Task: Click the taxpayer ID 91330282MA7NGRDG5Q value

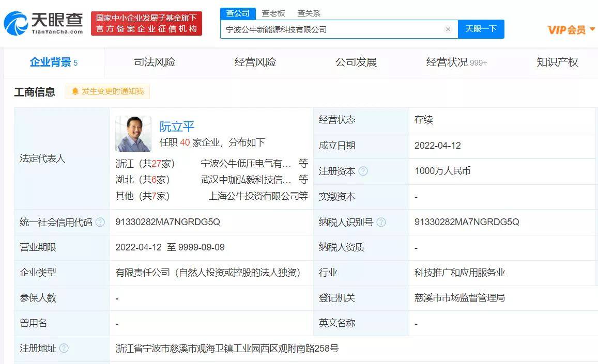Action: 467,222
